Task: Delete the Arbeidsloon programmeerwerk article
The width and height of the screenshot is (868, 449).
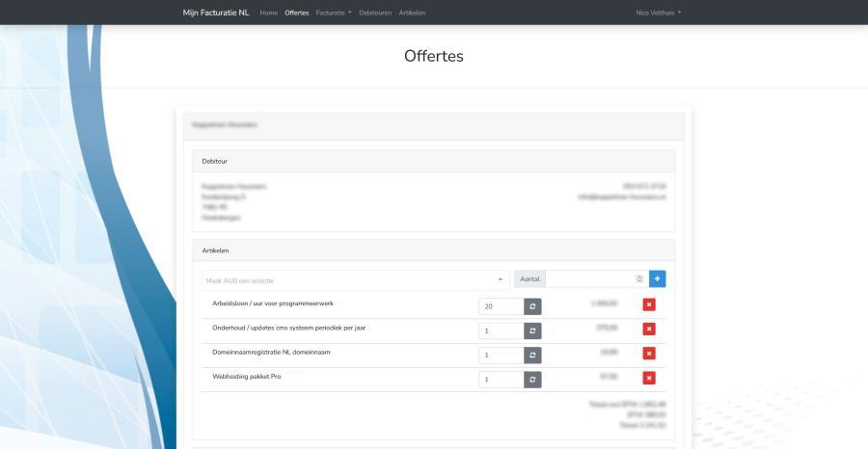Action: point(650,305)
